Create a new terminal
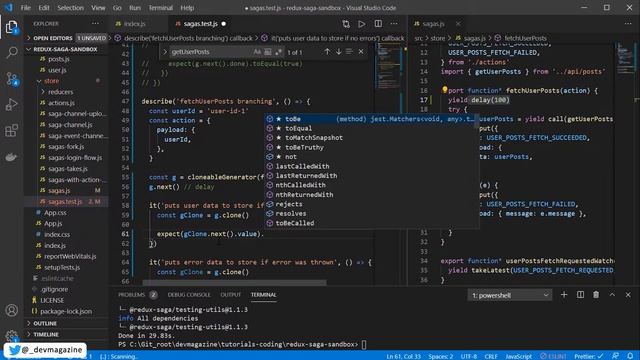640x360 pixels. point(564,295)
